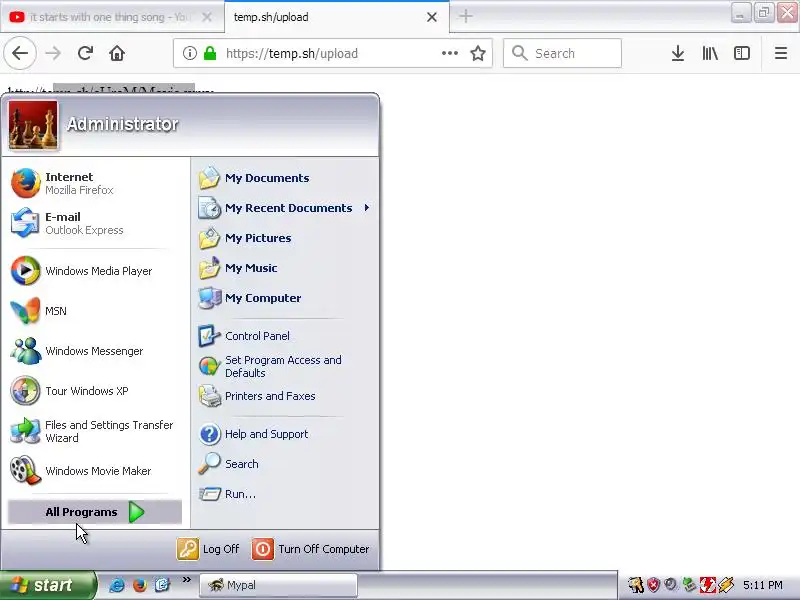Go forward one page in browser
This screenshot has height=600, width=800.
tap(53, 53)
